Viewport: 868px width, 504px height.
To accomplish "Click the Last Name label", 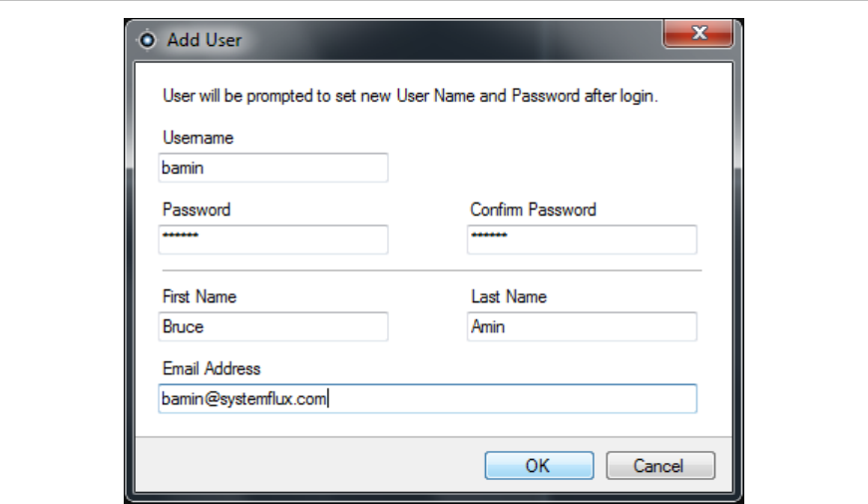I will pyautogui.click(x=508, y=296).
